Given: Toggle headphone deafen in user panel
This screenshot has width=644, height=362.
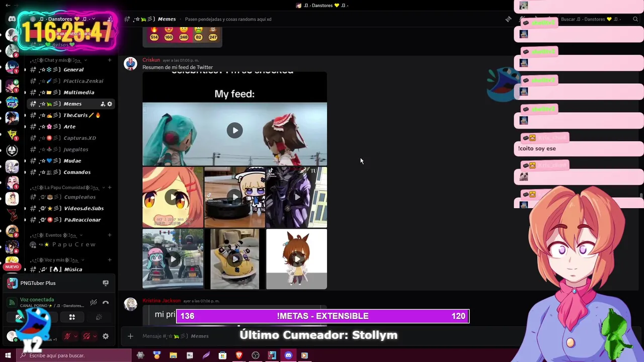Looking at the screenshot, I should coord(87,336).
